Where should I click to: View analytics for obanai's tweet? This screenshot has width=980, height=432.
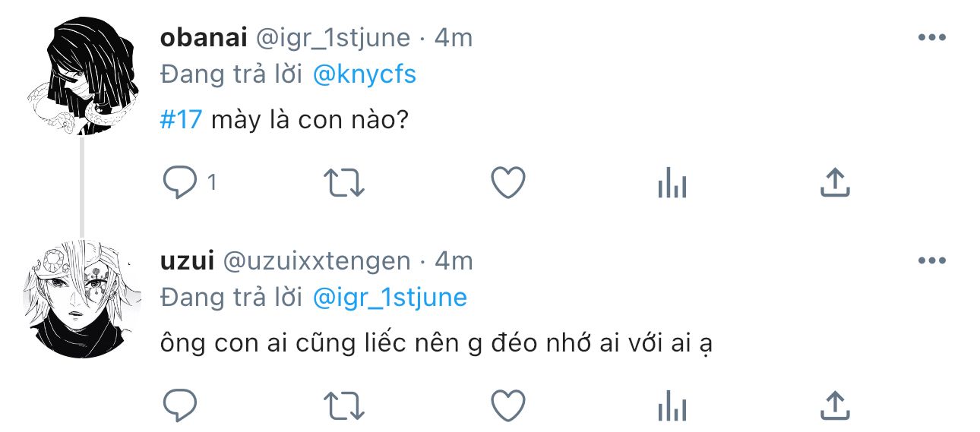coord(672,183)
